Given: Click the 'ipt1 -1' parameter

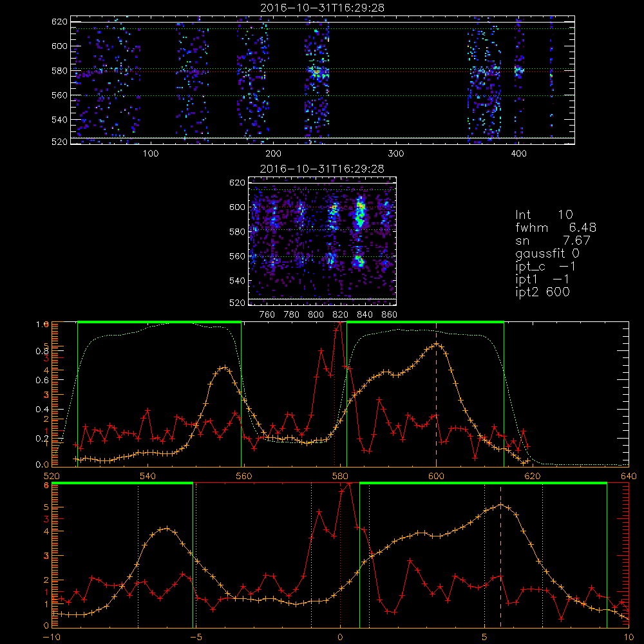Looking at the screenshot, I should 542,279.
